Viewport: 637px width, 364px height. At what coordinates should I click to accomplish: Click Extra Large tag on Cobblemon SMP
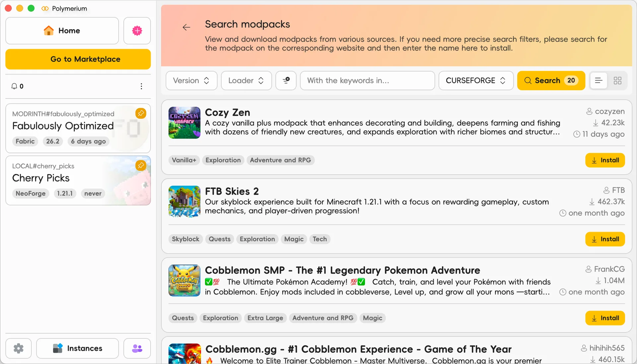(265, 318)
